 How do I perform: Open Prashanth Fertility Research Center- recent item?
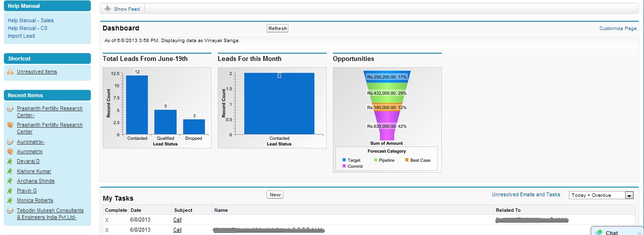coord(50,112)
